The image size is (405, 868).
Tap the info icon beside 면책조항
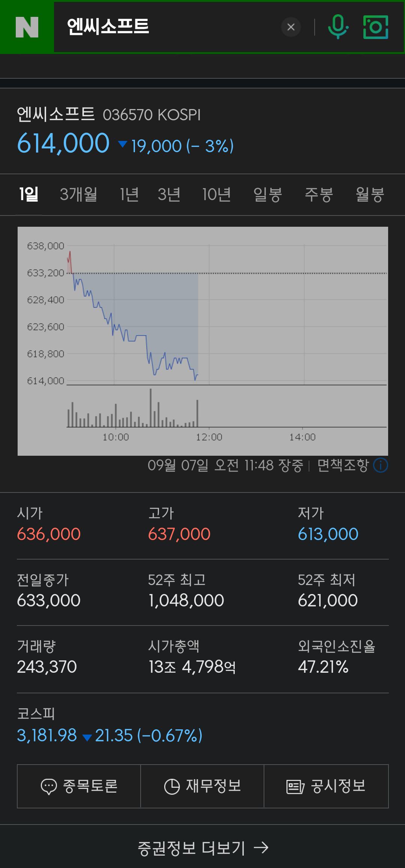[381, 465]
